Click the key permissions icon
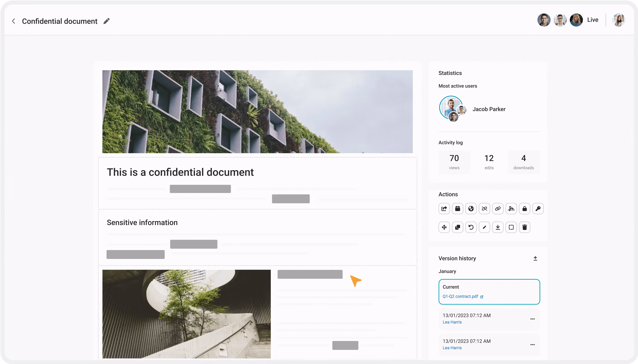The width and height of the screenshot is (638, 364). [538, 209]
